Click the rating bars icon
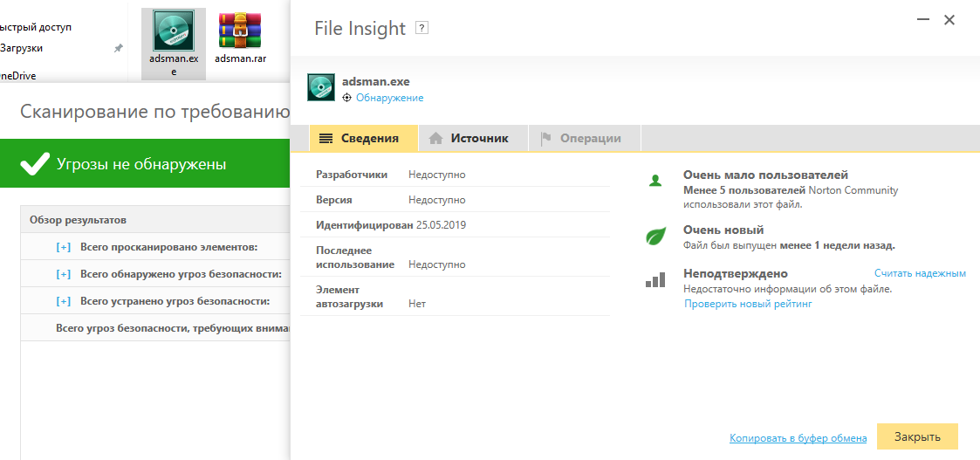980x460 pixels. pyautogui.click(x=655, y=280)
